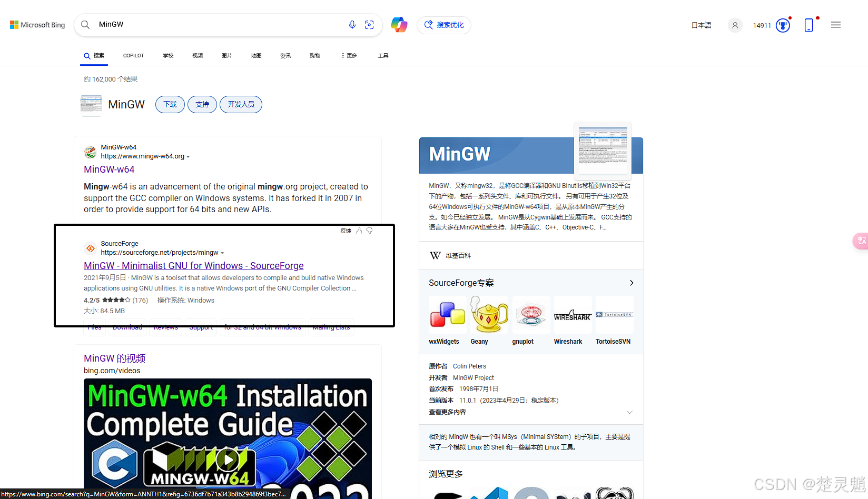Open the mobile phone icon

point(809,25)
